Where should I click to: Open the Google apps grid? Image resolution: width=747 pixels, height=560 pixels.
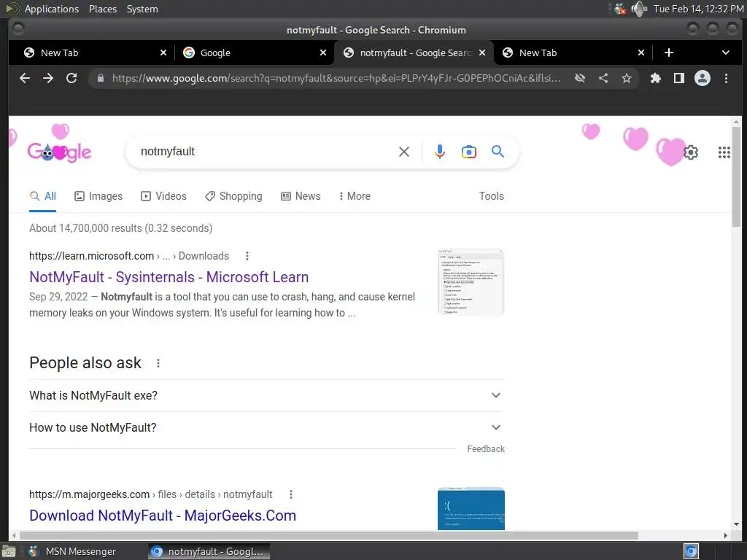pos(724,152)
